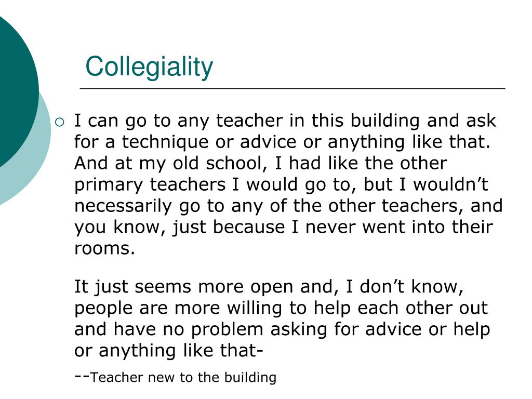Click the line starting 'It just seems more open'
The height and width of the screenshot is (399, 532).
(269, 287)
